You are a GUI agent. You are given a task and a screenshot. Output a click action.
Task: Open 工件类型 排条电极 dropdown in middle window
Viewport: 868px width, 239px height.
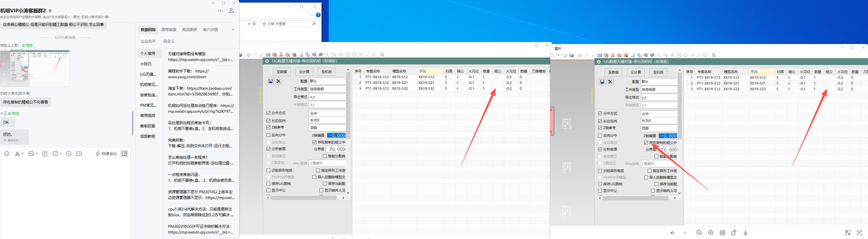click(327, 89)
